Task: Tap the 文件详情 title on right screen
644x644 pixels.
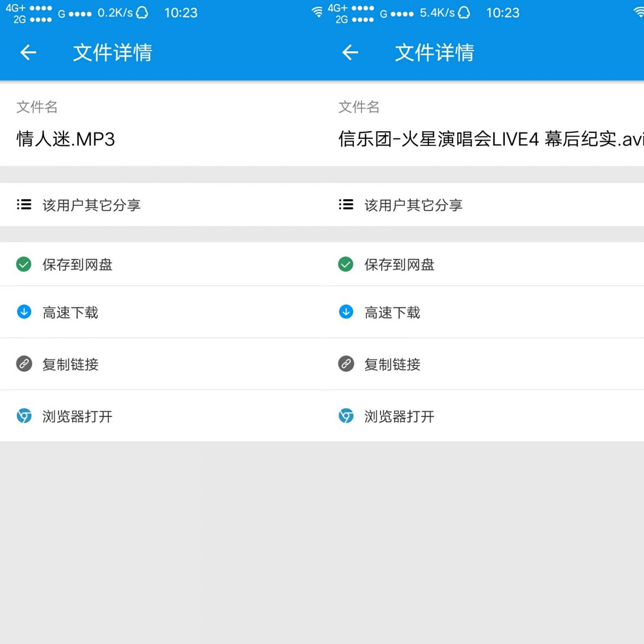Action: pos(435,53)
